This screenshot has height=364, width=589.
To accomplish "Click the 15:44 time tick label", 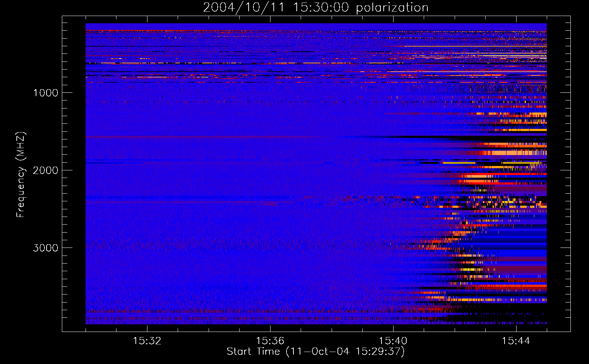I will pyautogui.click(x=516, y=341).
